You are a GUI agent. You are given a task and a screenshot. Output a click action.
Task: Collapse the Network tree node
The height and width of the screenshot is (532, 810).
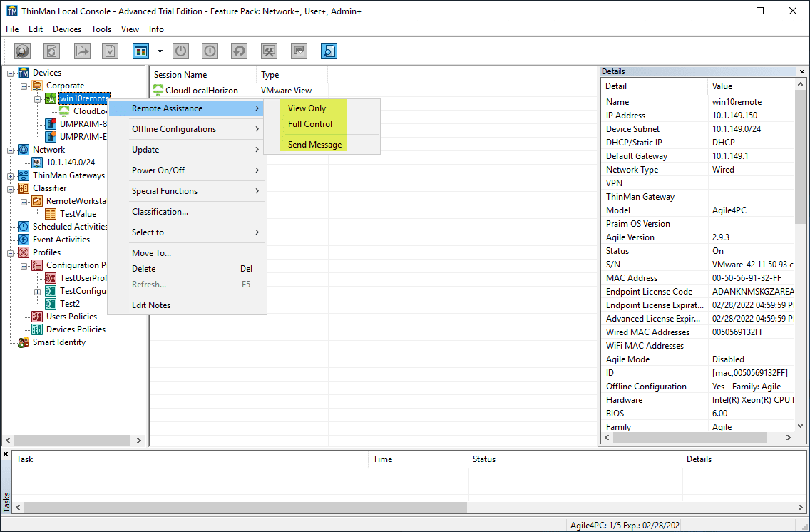pyautogui.click(x=10, y=150)
